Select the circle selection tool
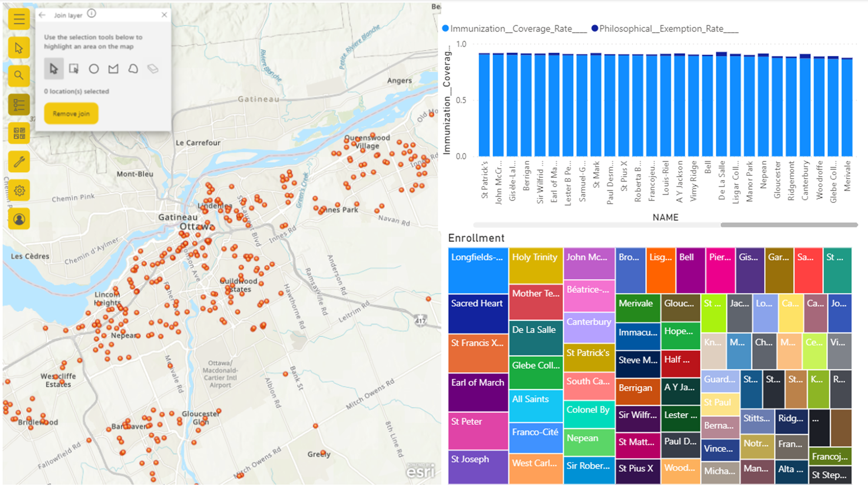 point(94,69)
